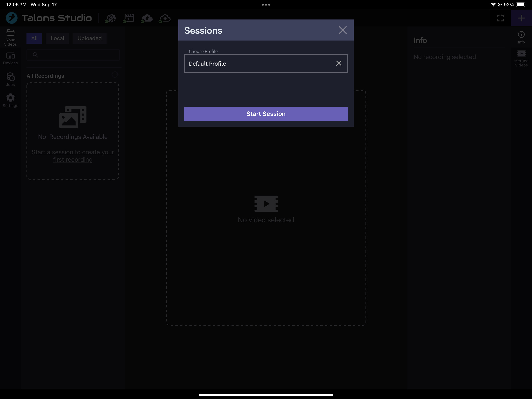Switch to the Uploaded tab

89,38
